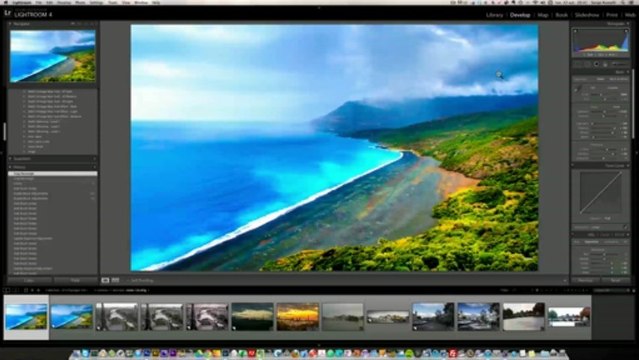Switch to the Print module
The height and width of the screenshot is (360, 639).
[612, 15]
